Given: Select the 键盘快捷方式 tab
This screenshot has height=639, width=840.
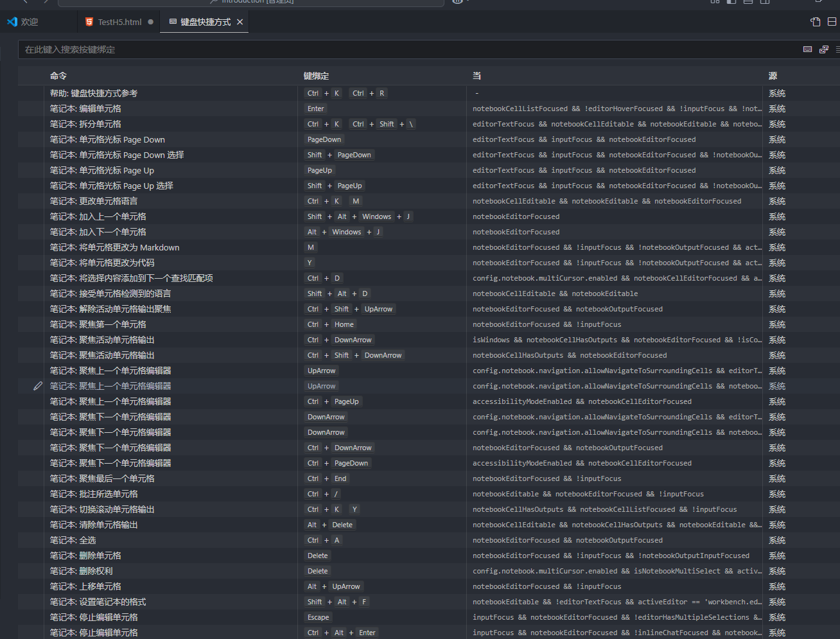Looking at the screenshot, I should [x=204, y=22].
